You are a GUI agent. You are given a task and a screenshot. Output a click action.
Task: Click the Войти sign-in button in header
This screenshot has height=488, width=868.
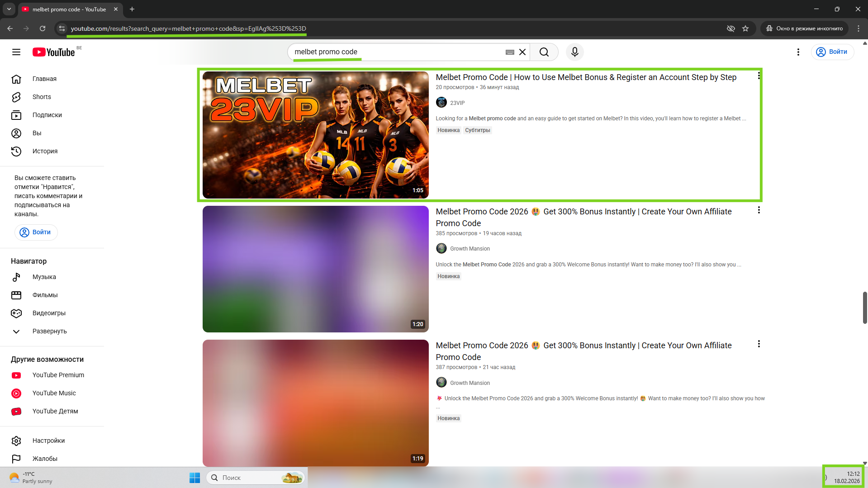click(x=832, y=52)
